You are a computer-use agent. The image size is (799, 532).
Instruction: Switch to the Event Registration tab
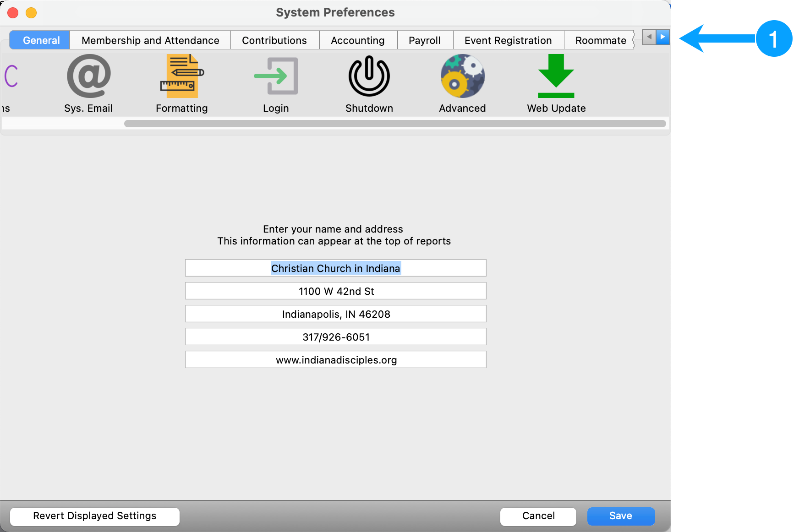tap(508, 40)
